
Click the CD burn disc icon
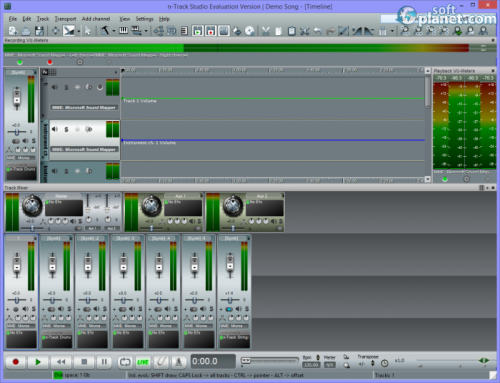coord(249,31)
